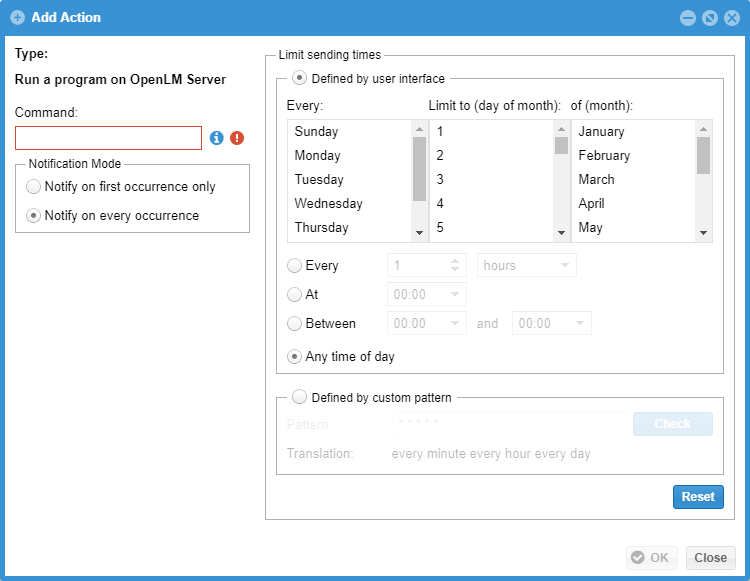Click the Close button at bottom
The image size is (750, 581).
tap(710, 558)
